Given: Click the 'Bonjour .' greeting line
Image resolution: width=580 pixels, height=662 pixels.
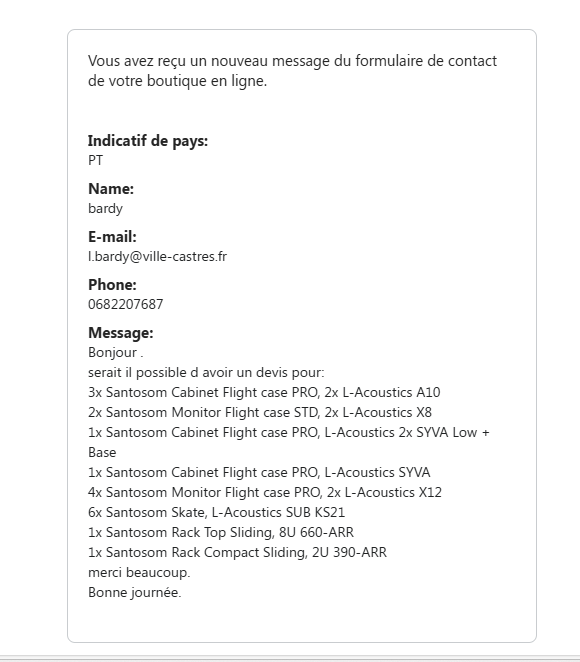Looking at the screenshot, I should tap(116, 353).
